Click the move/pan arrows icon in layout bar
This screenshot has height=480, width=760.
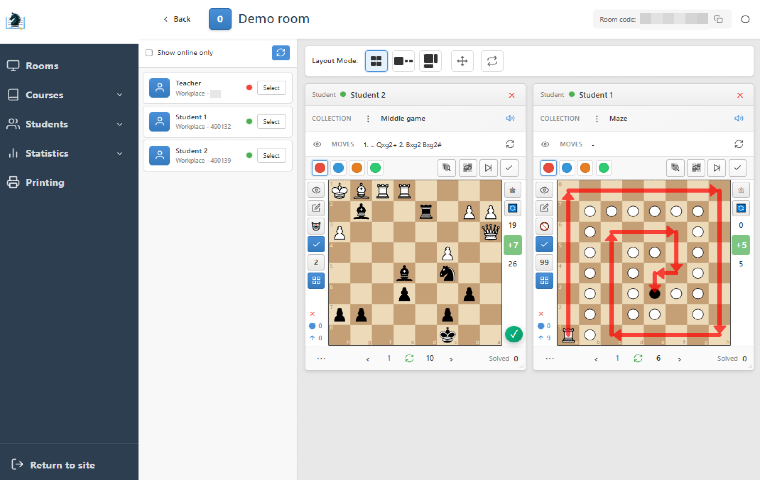(x=462, y=61)
